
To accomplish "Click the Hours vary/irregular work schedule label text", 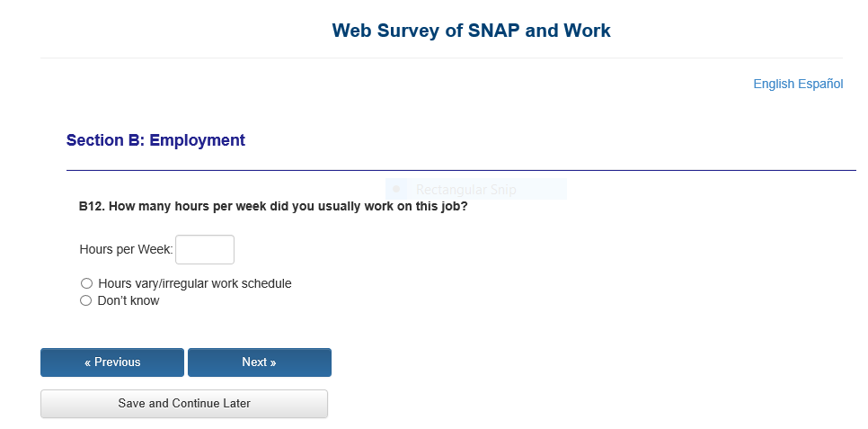I will pyautogui.click(x=195, y=283).
